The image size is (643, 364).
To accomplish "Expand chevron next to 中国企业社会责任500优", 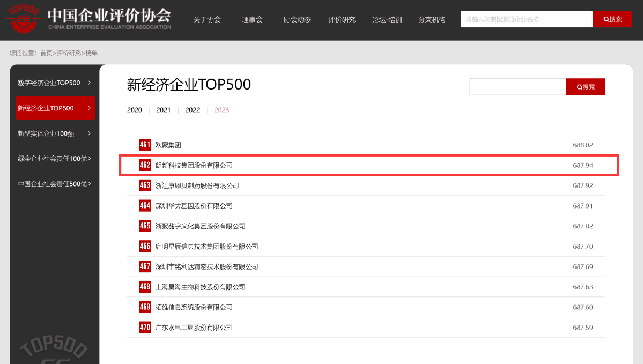I will coord(90,184).
